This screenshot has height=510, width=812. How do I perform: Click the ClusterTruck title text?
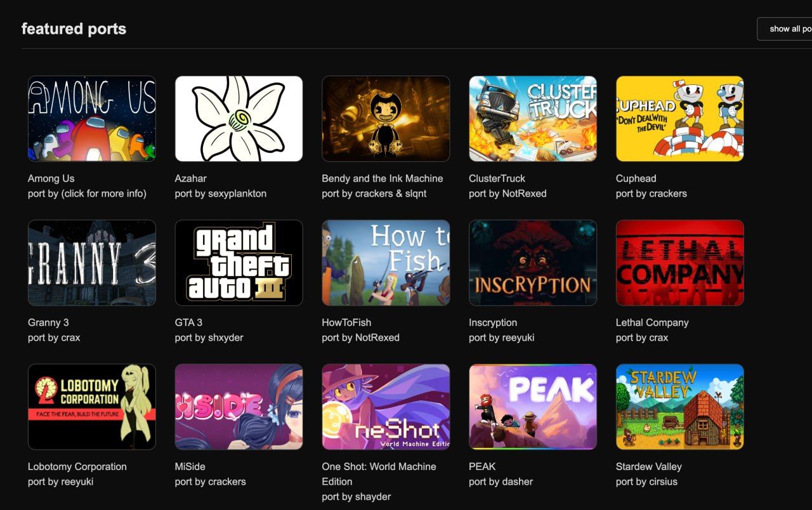497,178
